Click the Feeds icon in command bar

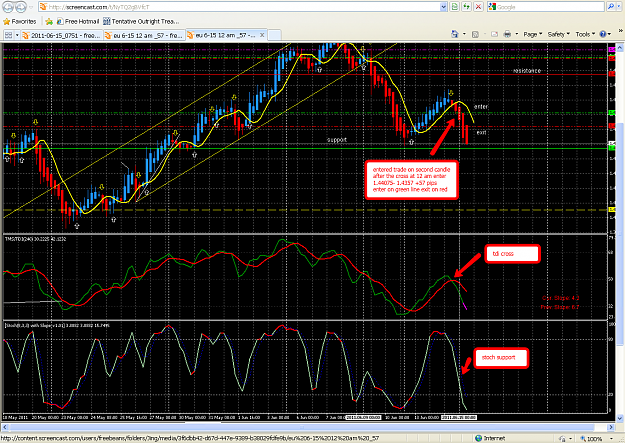475,34
